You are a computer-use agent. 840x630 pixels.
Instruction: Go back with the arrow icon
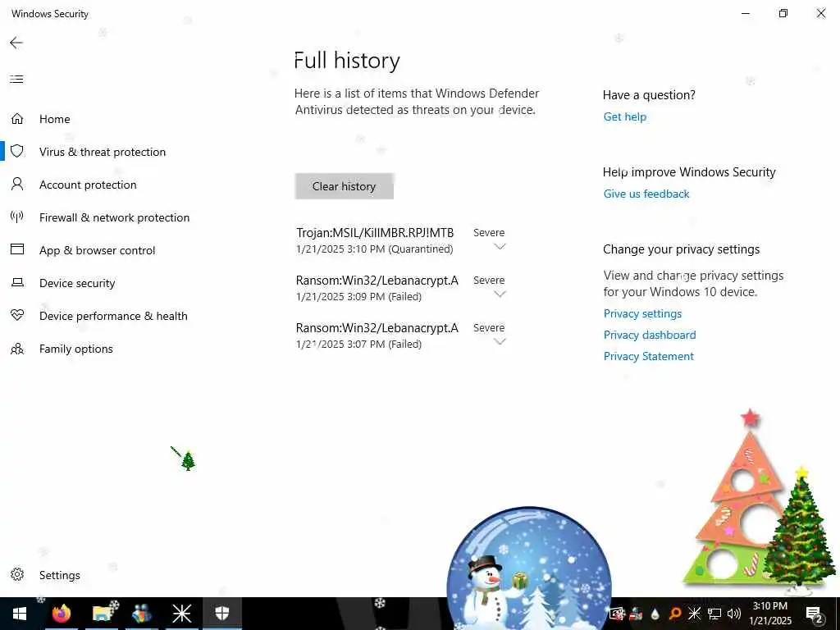16,43
